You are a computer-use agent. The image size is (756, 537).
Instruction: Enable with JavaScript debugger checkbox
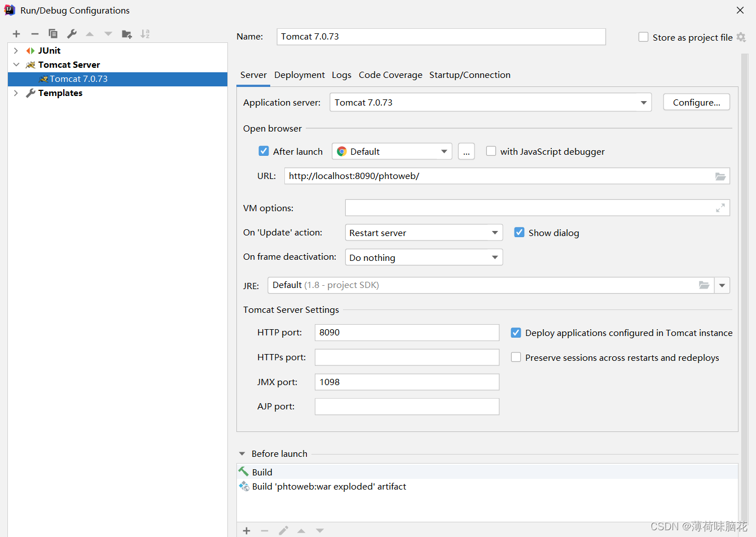[x=491, y=151]
